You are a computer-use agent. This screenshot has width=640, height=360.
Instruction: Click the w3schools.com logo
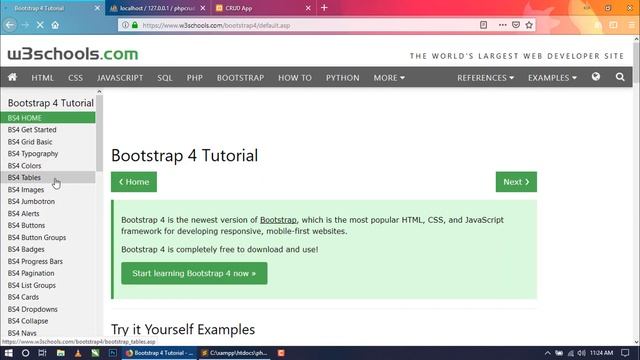[x=73, y=54]
